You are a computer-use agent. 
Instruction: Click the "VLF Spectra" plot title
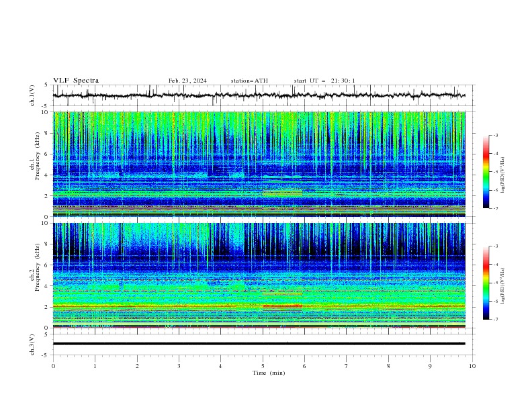(x=76, y=81)
